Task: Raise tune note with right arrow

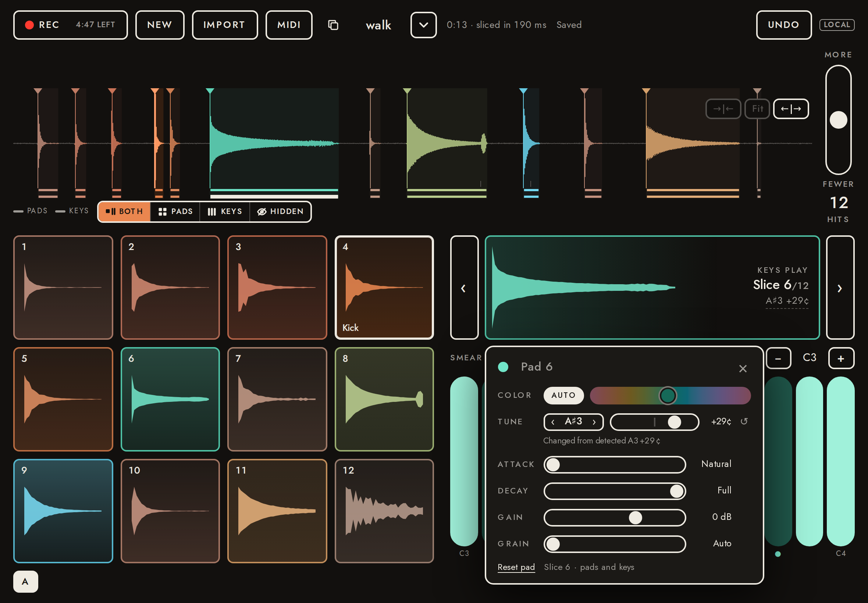Action: tap(594, 422)
